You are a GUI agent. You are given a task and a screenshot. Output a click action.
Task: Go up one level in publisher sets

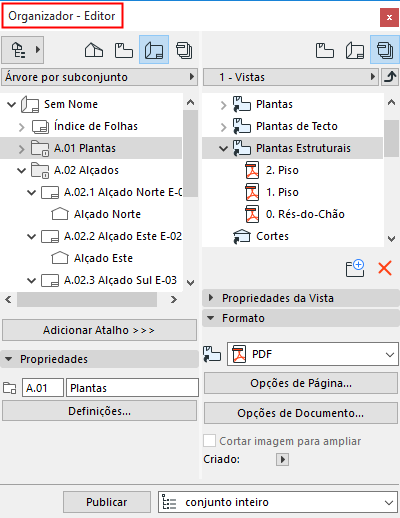pyautogui.click(x=390, y=77)
